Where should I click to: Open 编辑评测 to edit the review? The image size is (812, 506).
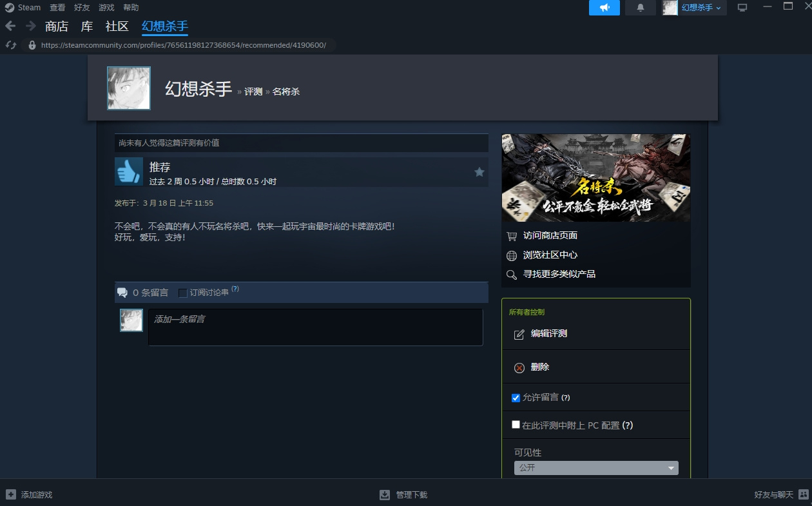(x=549, y=334)
